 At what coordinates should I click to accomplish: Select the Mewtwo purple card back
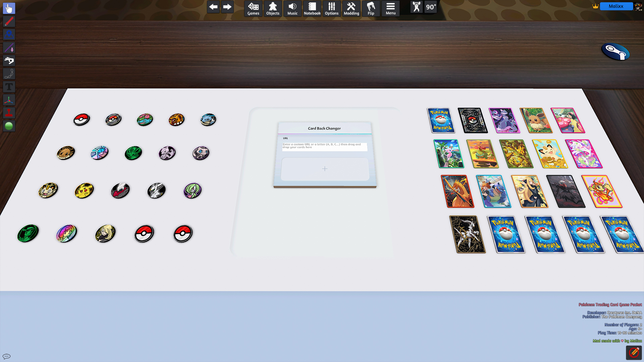504,120
